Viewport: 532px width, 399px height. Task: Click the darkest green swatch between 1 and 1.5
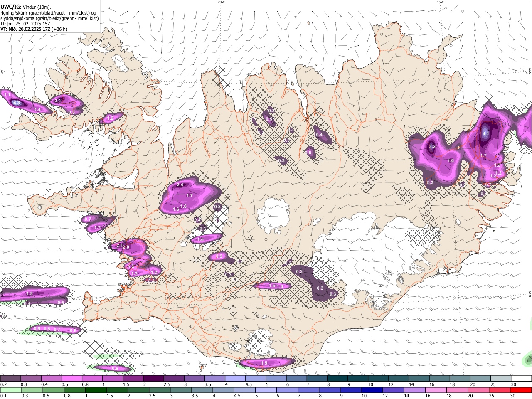point(96,390)
